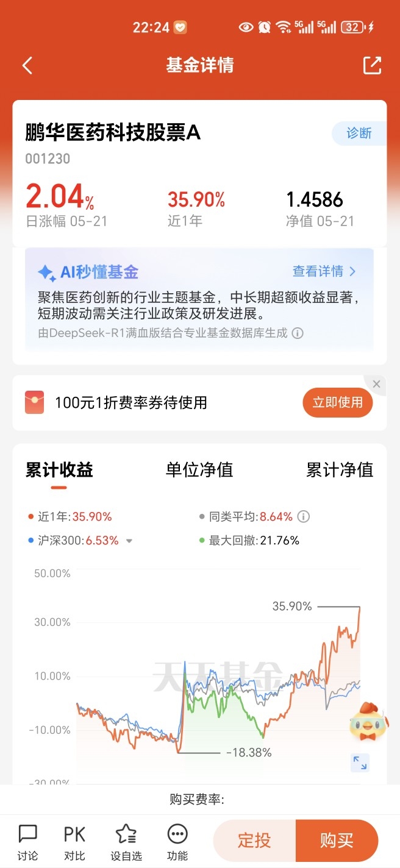
Task: Tap the info icon after DeepSeek-R1 note
Action: tap(298, 333)
